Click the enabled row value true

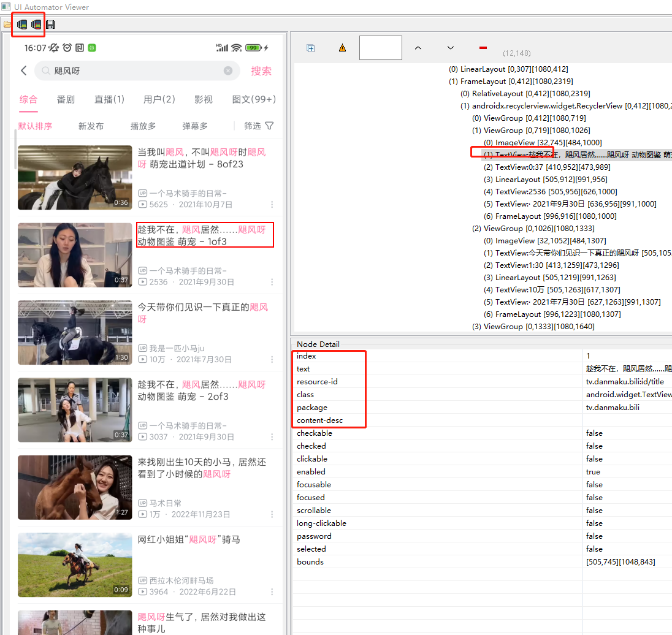(x=593, y=471)
